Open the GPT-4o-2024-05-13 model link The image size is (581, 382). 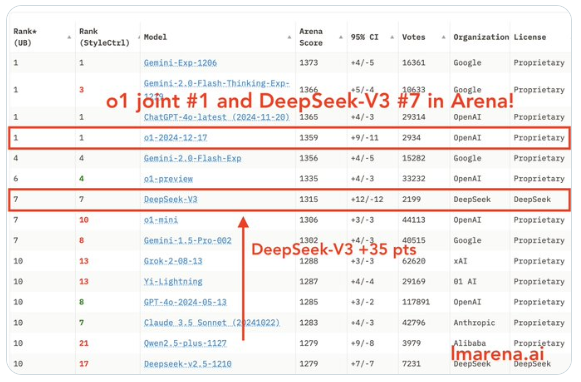[x=185, y=302]
